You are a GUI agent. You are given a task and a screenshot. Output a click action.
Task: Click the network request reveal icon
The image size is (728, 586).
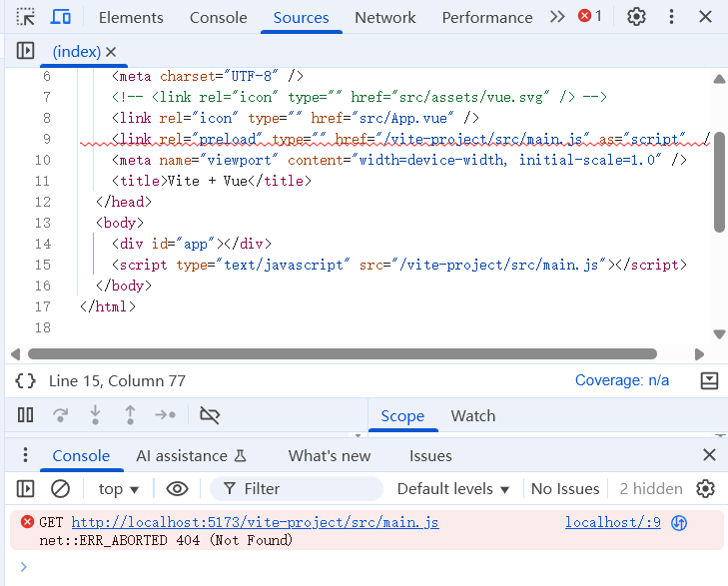679,523
